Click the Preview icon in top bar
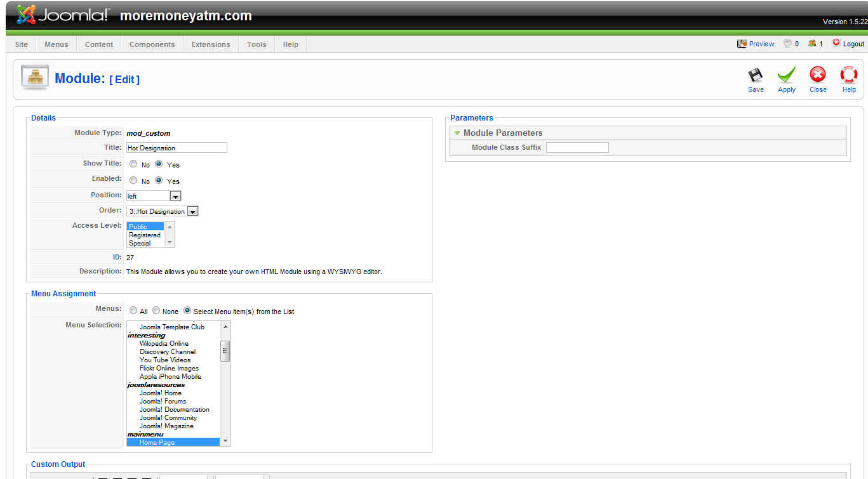Image resolution: width=868 pixels, height=479 pixels. pos(742,44)
